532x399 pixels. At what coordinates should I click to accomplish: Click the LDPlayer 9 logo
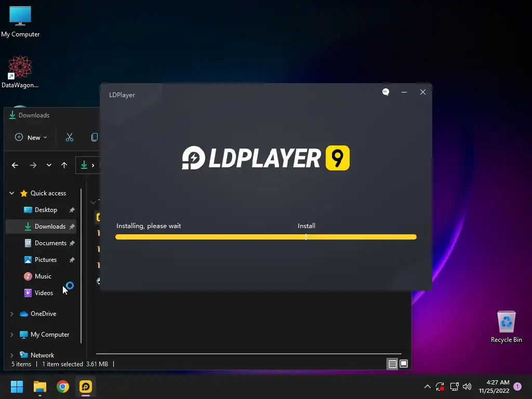click(x=265, y=158)
